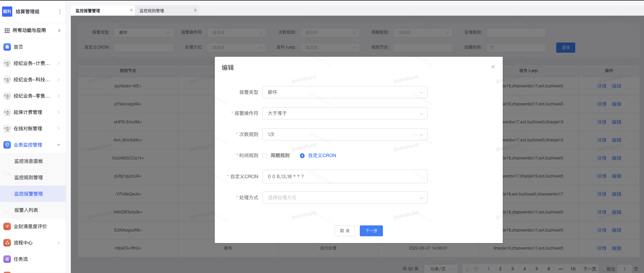Screen dimensions: 644x273
Task: Click the 下一步 button
Action: (x=371, y=231)
